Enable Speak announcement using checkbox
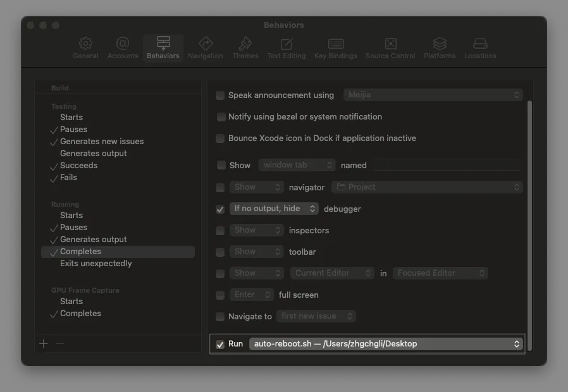The height and width of the screenshot is (392, 568). point(220,95)
